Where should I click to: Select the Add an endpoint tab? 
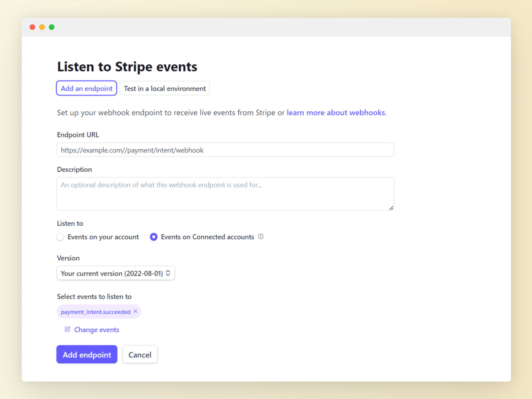pos(86,88)
